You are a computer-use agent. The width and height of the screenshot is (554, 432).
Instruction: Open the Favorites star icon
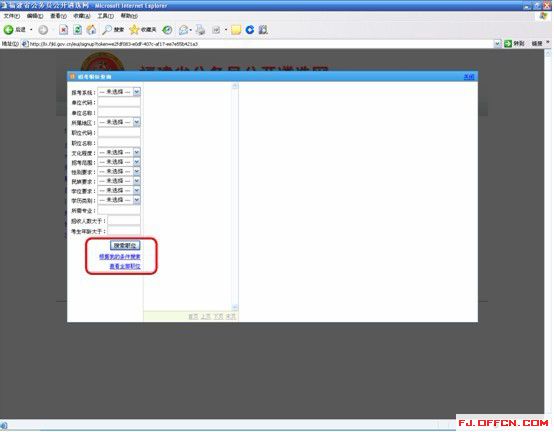tap(134, 30)
